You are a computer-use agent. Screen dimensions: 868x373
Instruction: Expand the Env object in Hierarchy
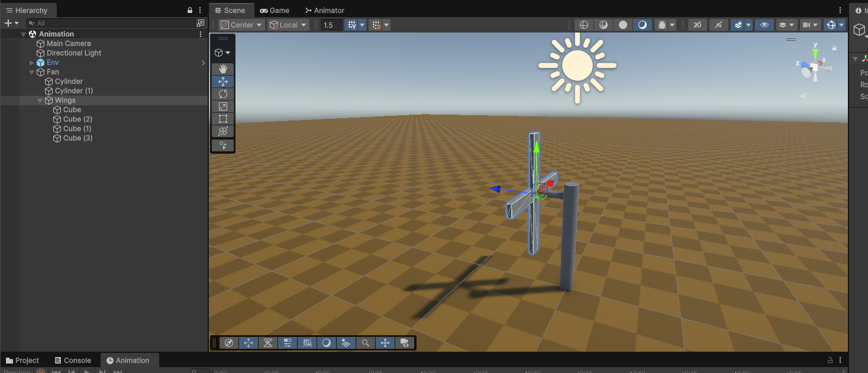point(32,63)
